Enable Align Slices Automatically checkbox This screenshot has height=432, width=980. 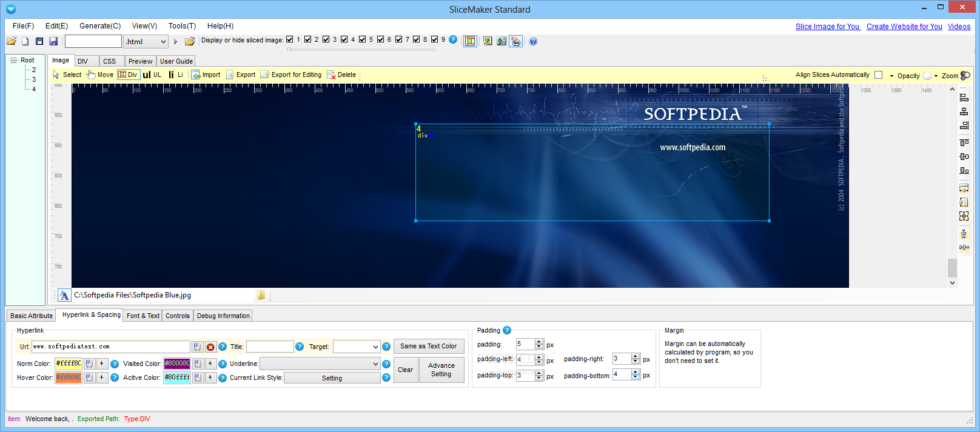pyautogui.click(x=879, y=75)
